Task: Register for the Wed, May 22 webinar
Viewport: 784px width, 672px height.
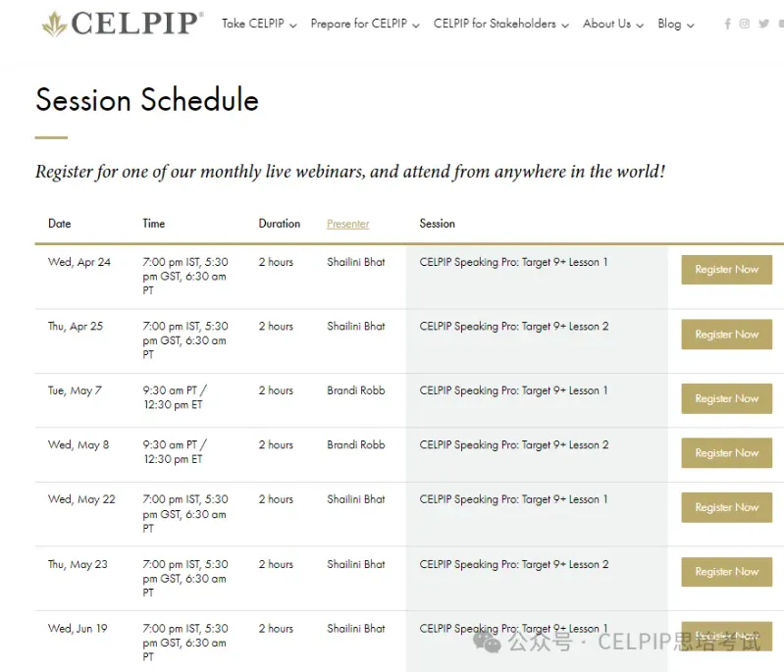Action: click(726, 507)
